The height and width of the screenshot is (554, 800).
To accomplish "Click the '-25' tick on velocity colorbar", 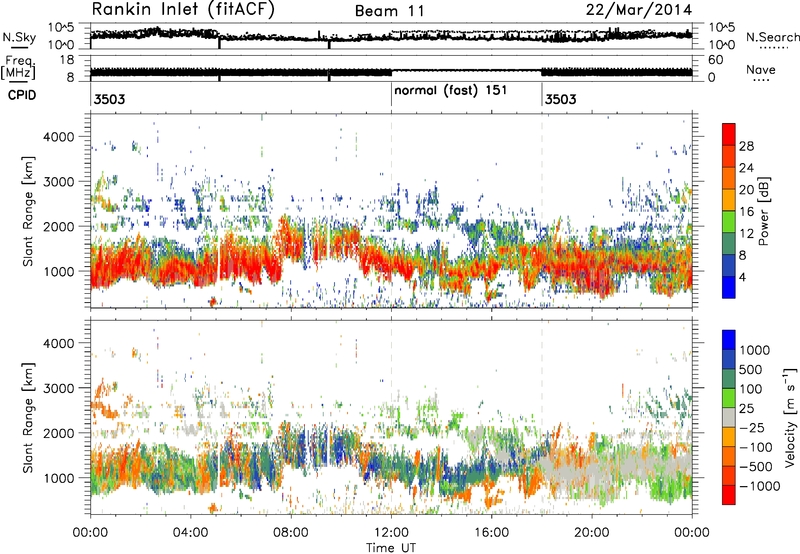I will pos(750,427).
